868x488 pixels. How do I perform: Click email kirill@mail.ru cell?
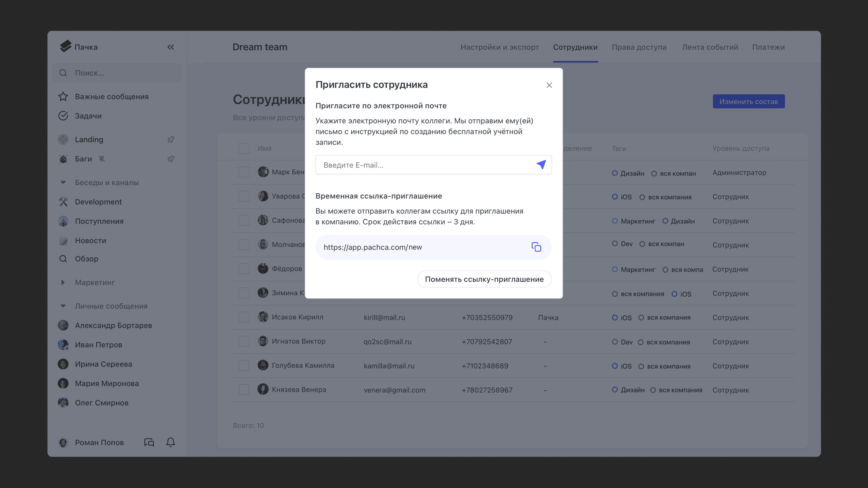(x=384, y=317)
